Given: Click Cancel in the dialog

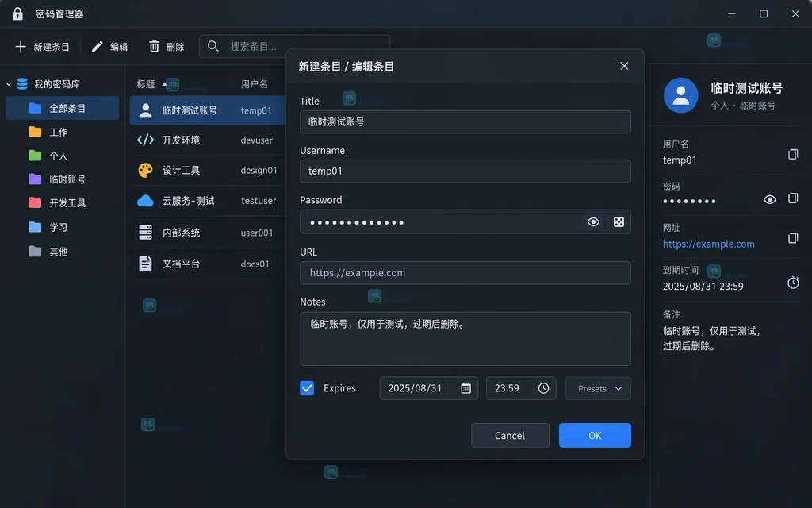Looking at the screenshot, I should 510,436.
